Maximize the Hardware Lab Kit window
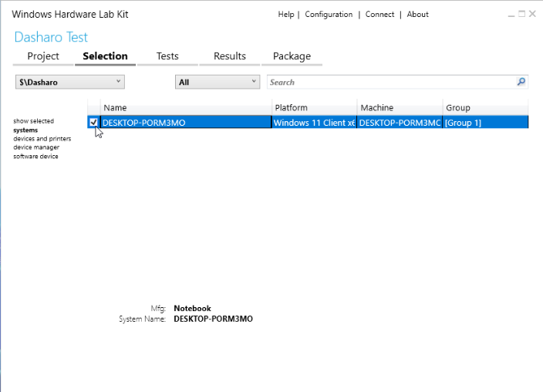This screenshot has width=543, height=392. [522, 14]
